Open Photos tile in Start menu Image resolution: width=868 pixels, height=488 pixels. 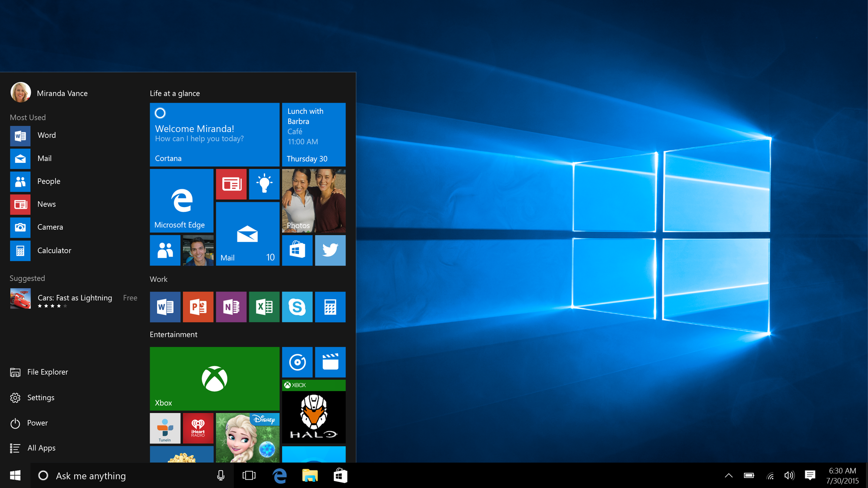[314, 201]
